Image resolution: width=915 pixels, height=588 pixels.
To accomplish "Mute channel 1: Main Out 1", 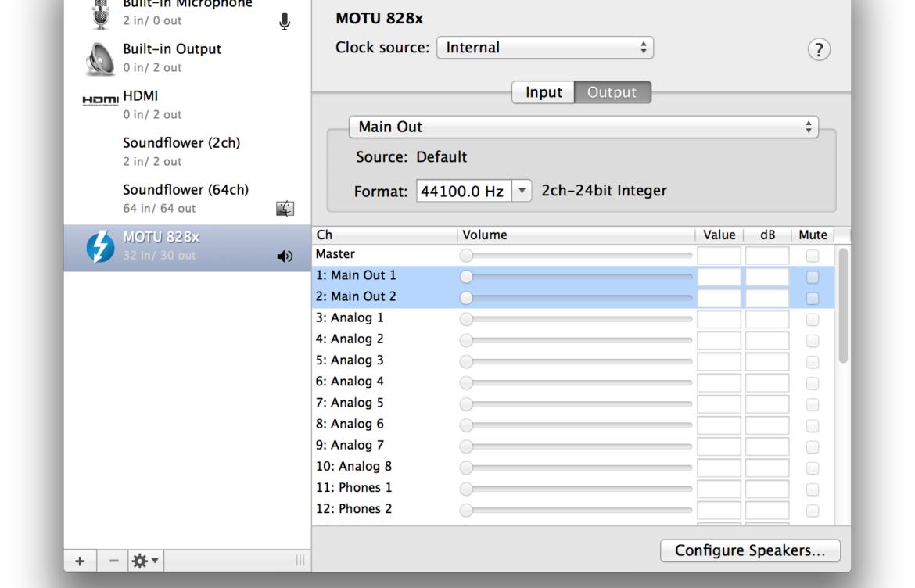I will [x=813, y=277].
